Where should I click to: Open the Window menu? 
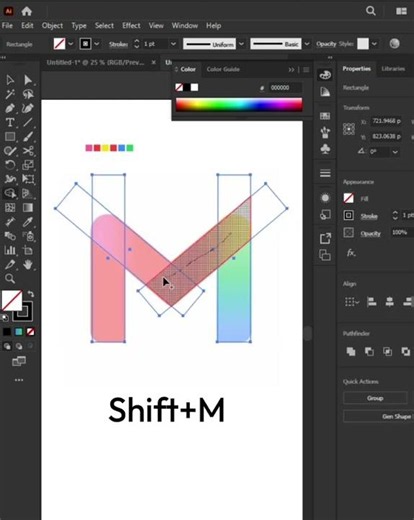(185, 26)
